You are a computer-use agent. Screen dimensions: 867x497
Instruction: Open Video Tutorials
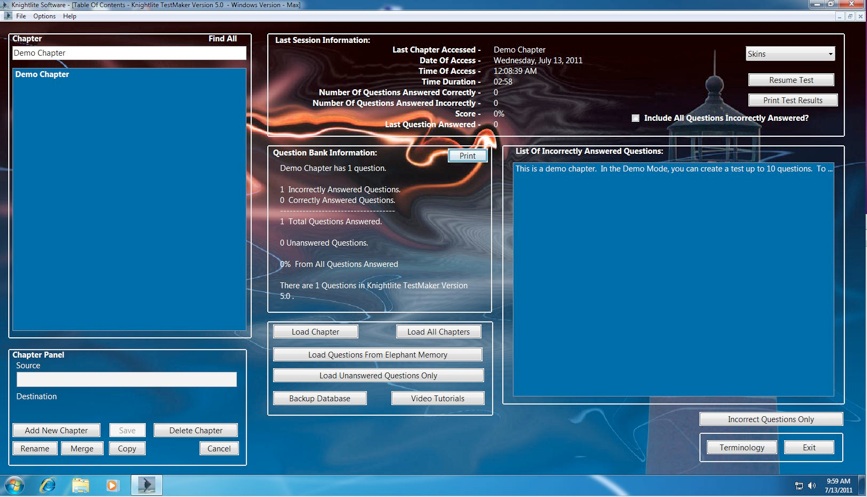pyautogui.click(x=437, y=398)
